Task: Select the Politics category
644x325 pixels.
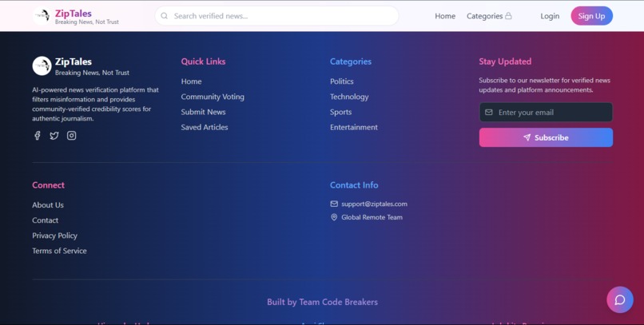Action: pos(342,81)
